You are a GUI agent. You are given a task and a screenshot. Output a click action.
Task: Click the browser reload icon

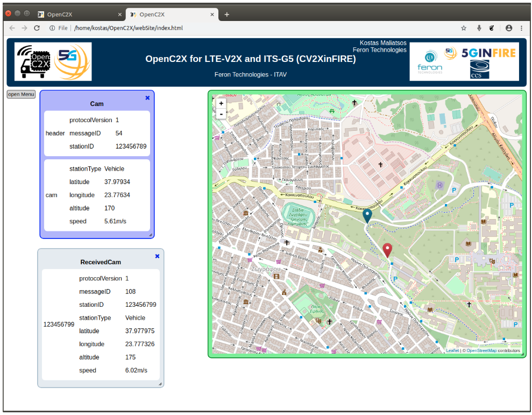click(x=37, y=28)
